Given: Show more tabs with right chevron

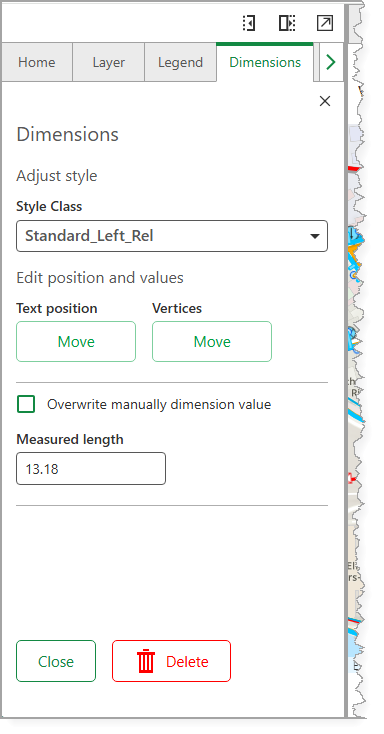Looking at the screenshot, I should coord(331,62).
